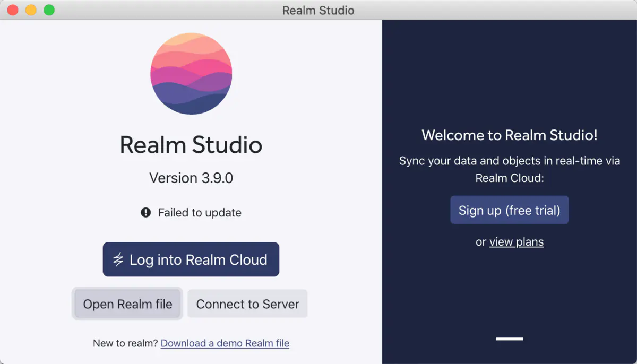
Task: Open Realm file
Action: pos(127,304)
